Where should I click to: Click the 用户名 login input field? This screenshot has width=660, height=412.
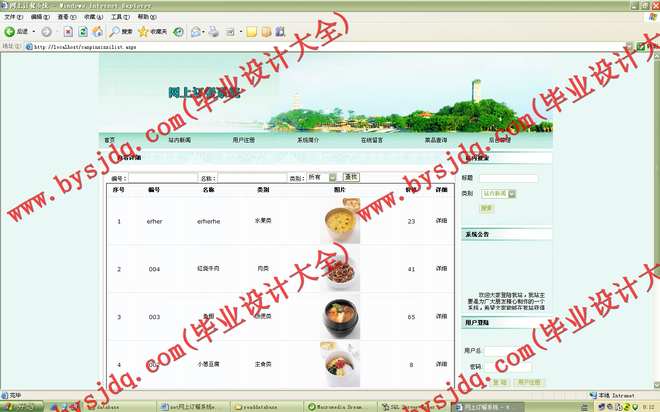(x=500, y=351)
